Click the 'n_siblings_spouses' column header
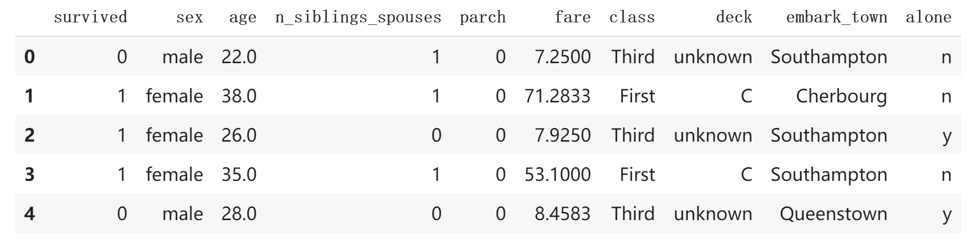The image size is (980, 241). tap(358, 18)
